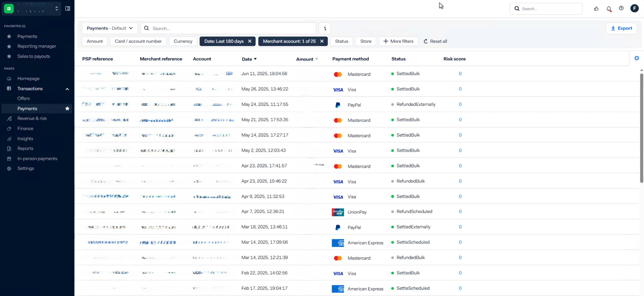Open the help question mark icon
Viewport: 644px width, 296px height.
621,9
